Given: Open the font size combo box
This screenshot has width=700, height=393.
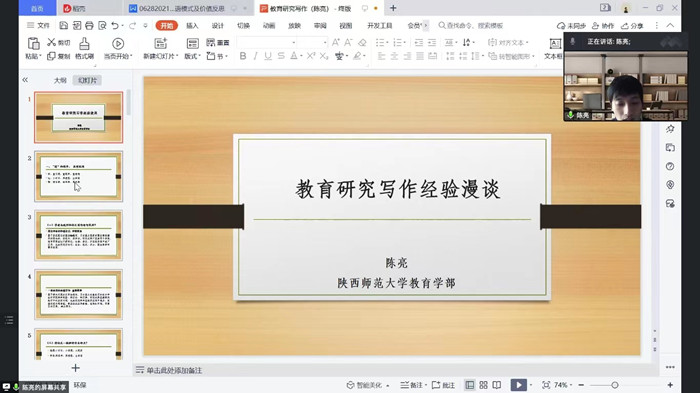Looking at the screenshot, I should click(x=312, y=42).
